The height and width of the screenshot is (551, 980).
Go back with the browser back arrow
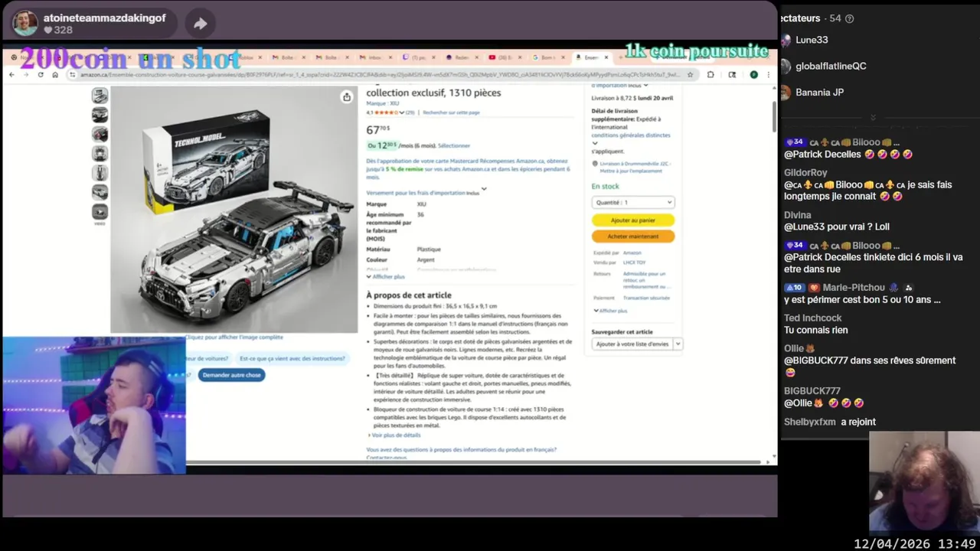[x=11, y=74]
